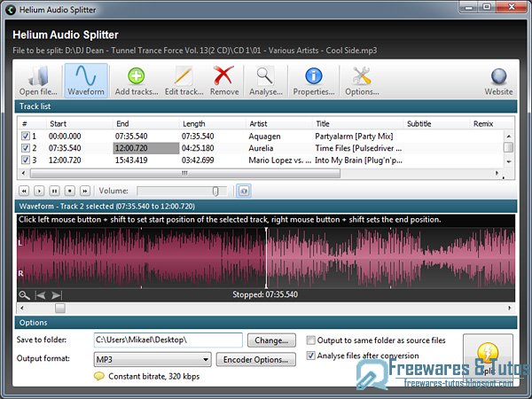The height and width of the screenshot is (399, 532).
Task: Open the Output format MP3 dropdown
Action: click(x=153, y=359)
